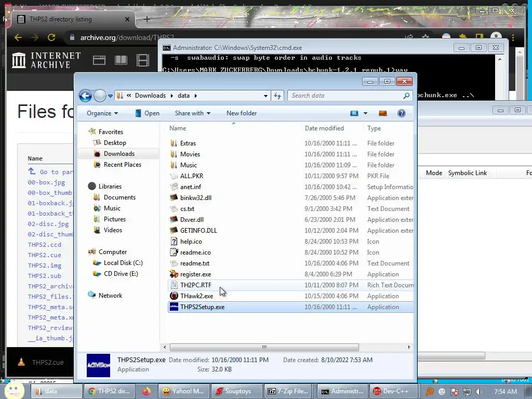Image resolution: width=532 pixels, height=399 pixels.
Task: Refresh the data folder view
Action: coord(277,96)
